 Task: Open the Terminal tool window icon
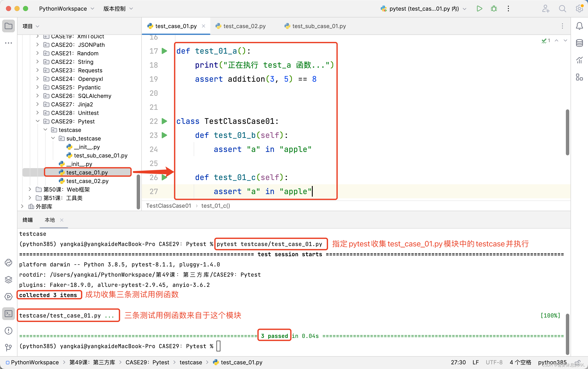click(x=9, y=314)
